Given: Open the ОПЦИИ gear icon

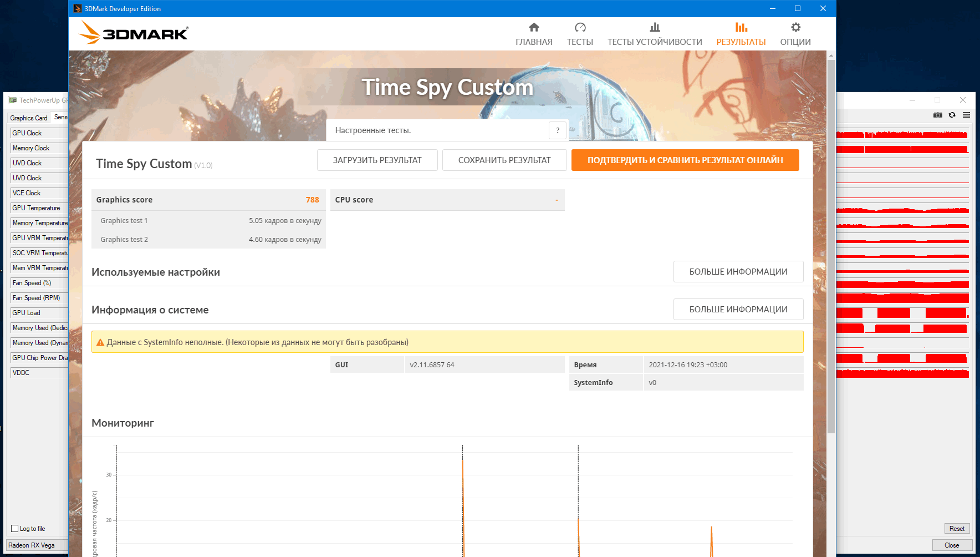Looking at the screenshot, I should 795,27.
